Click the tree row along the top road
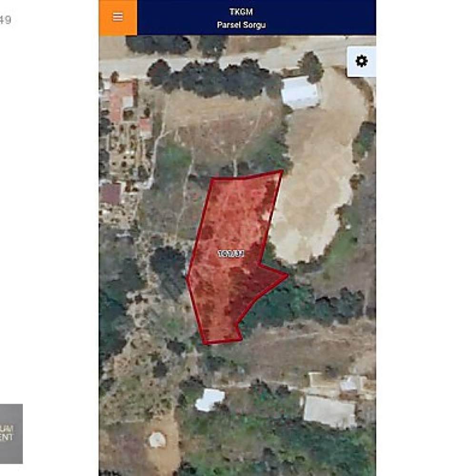 coord(212,79)
